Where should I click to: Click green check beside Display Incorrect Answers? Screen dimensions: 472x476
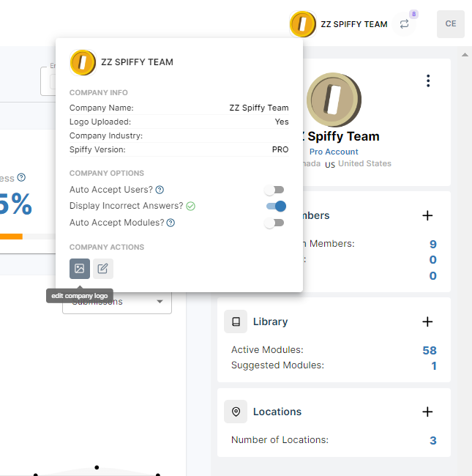click(190, 207)
